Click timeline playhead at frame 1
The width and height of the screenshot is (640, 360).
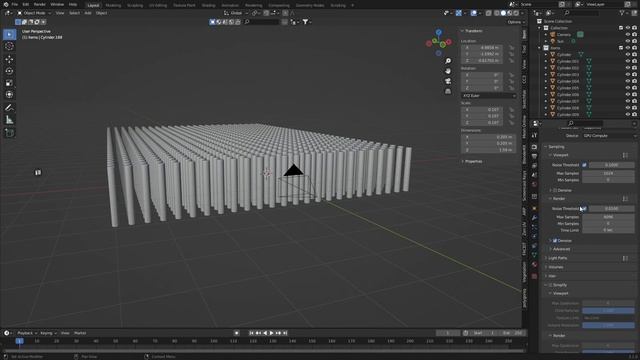click(19, 341)
